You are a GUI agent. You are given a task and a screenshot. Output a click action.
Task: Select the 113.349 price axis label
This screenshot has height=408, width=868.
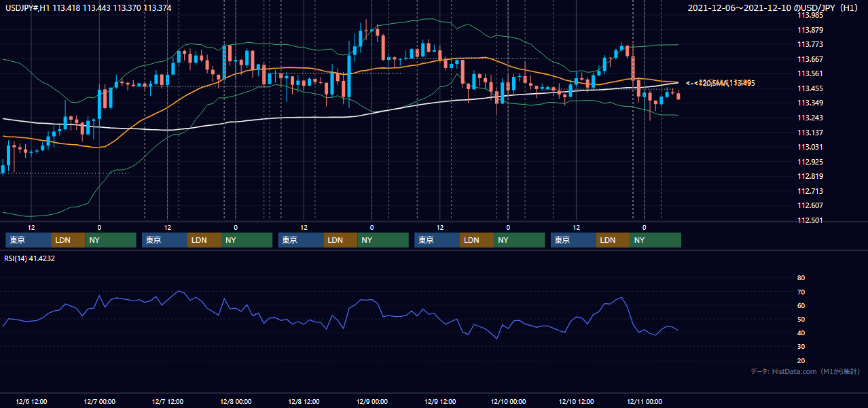tap(810, 103)
